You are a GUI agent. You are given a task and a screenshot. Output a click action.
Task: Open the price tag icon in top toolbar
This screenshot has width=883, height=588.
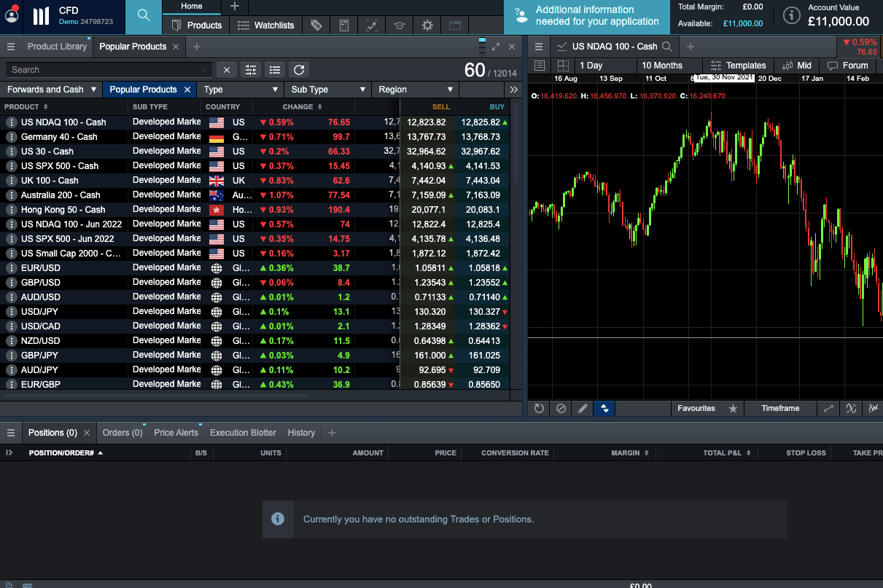316,25
